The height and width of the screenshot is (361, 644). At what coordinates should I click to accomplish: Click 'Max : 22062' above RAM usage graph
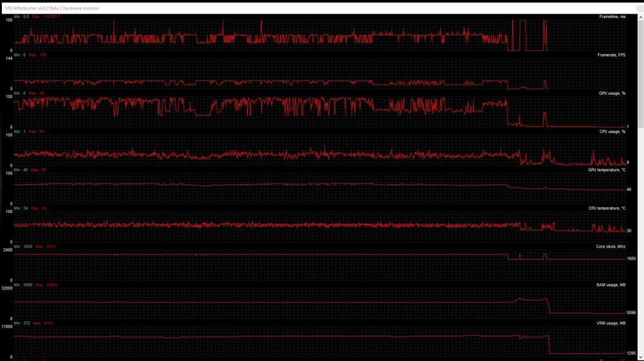coord(46,284)
